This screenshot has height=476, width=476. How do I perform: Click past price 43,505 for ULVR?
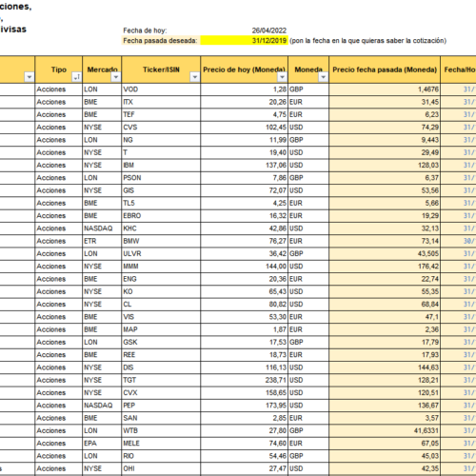385,254
